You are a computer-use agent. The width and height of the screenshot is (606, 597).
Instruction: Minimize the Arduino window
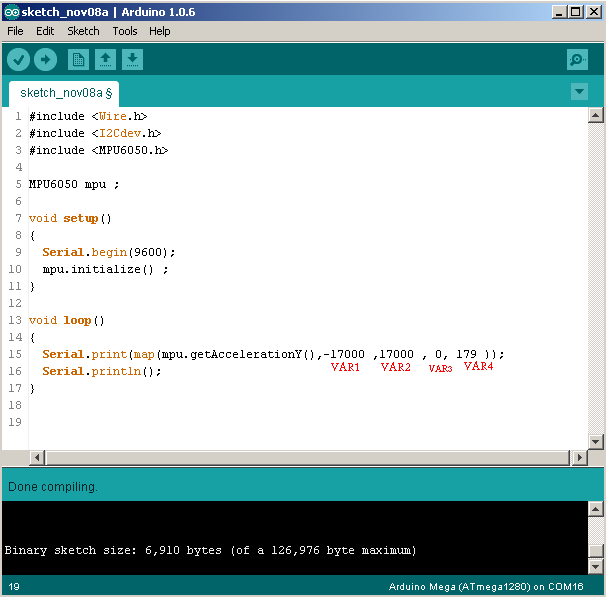(x=558, y=12)
